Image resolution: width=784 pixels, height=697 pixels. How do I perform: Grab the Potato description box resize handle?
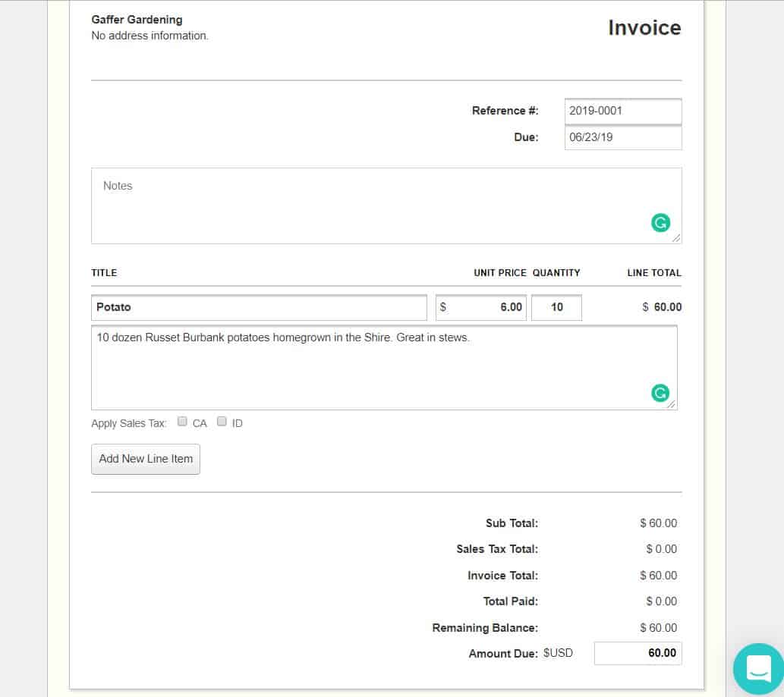click(672, 404)
